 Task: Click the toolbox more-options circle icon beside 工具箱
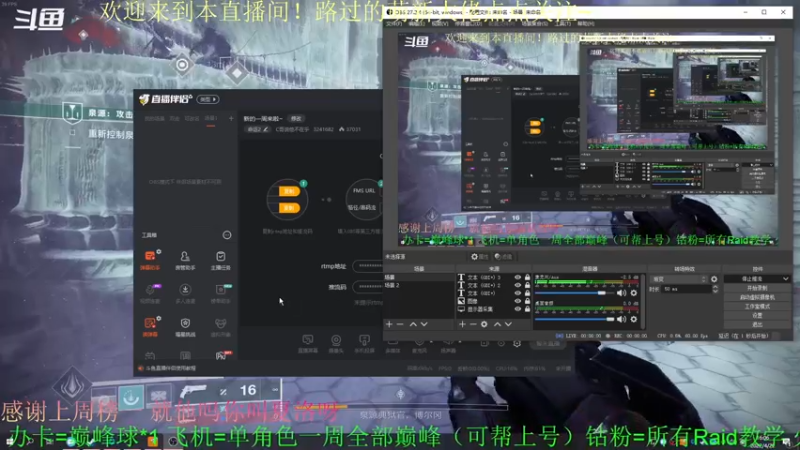point(227,235)
